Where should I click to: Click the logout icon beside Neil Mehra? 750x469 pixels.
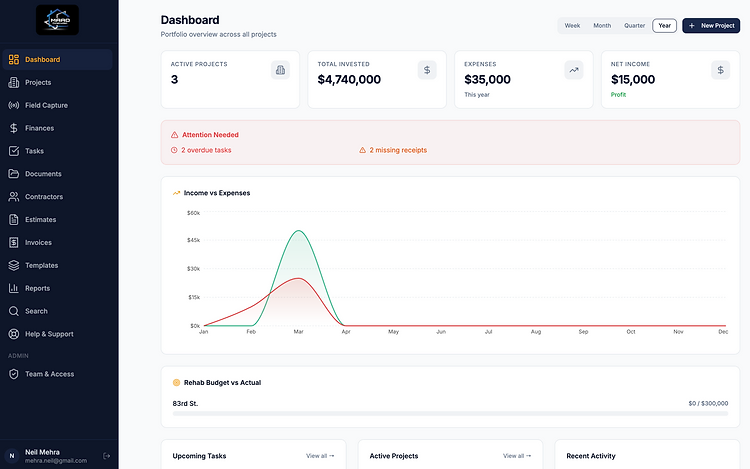(107, 456)
